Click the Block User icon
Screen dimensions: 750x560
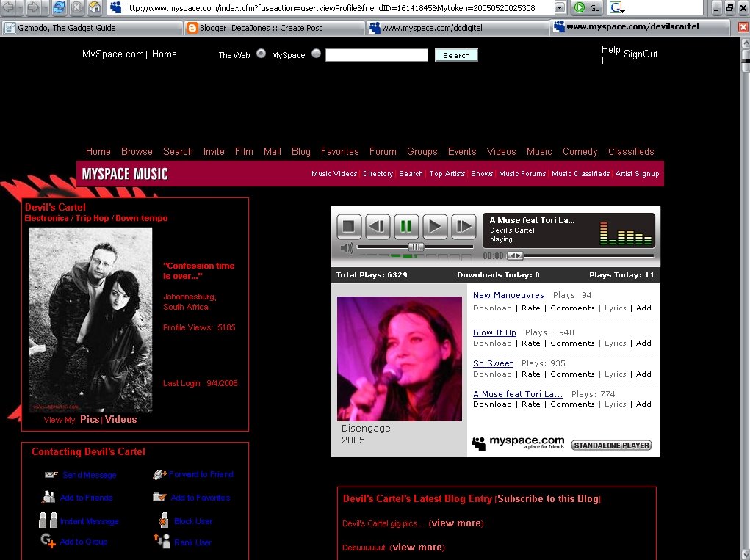click(164, 520)
